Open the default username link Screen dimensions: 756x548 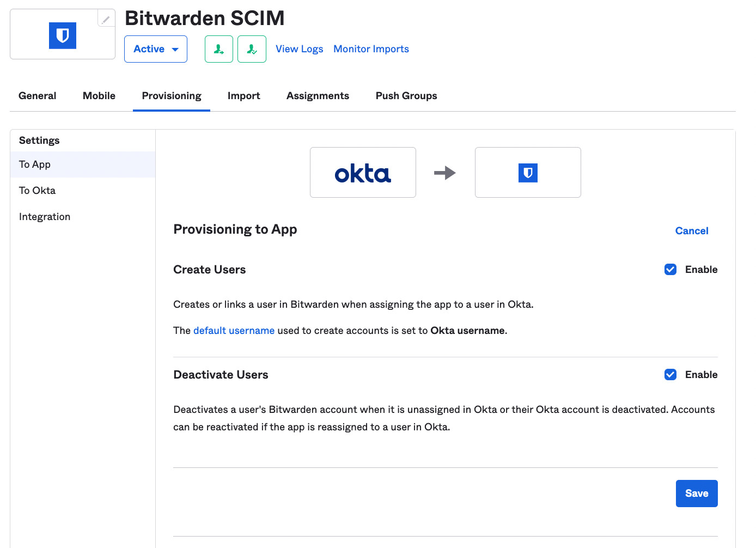tap(234, 331)
